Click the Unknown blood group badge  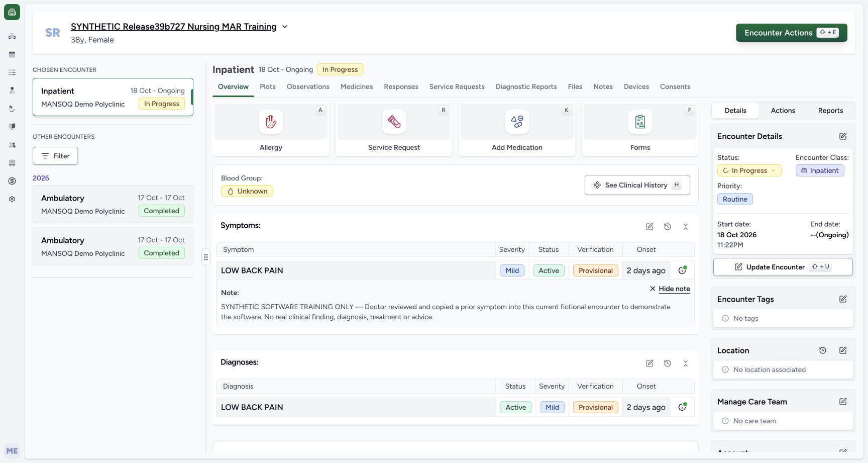[247, 191]
